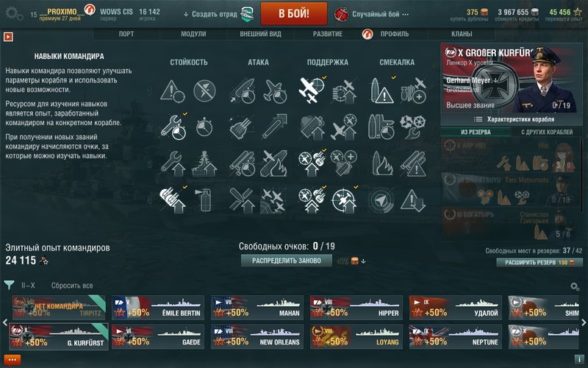Select the wrench-with-timer skill in Стойкость row 2

click(x=173, y=127)
